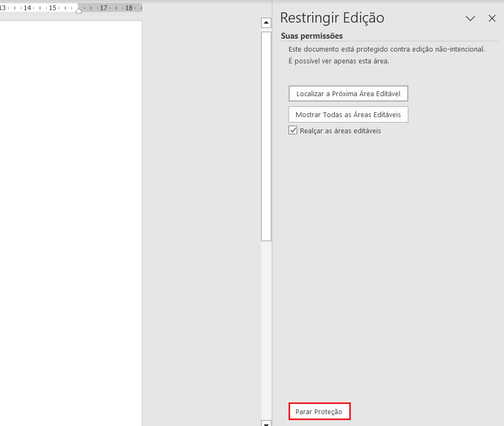Open the Restringir Edição pane options chevron

pyautogui.click(x=470, y=18)
